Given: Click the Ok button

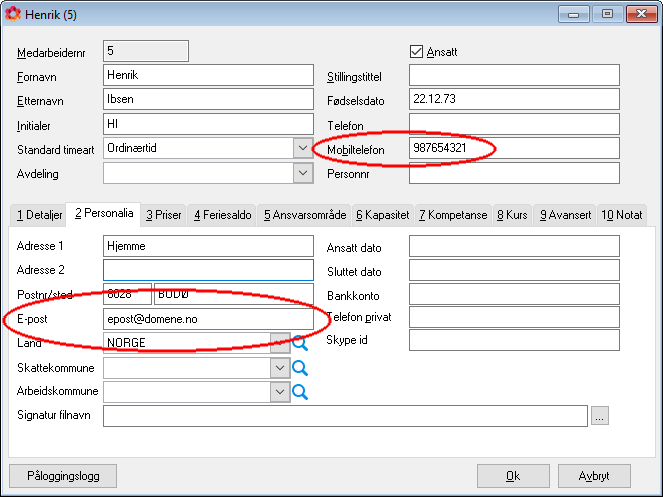Looking at the screenshot, I should click(x=513, y=476).
